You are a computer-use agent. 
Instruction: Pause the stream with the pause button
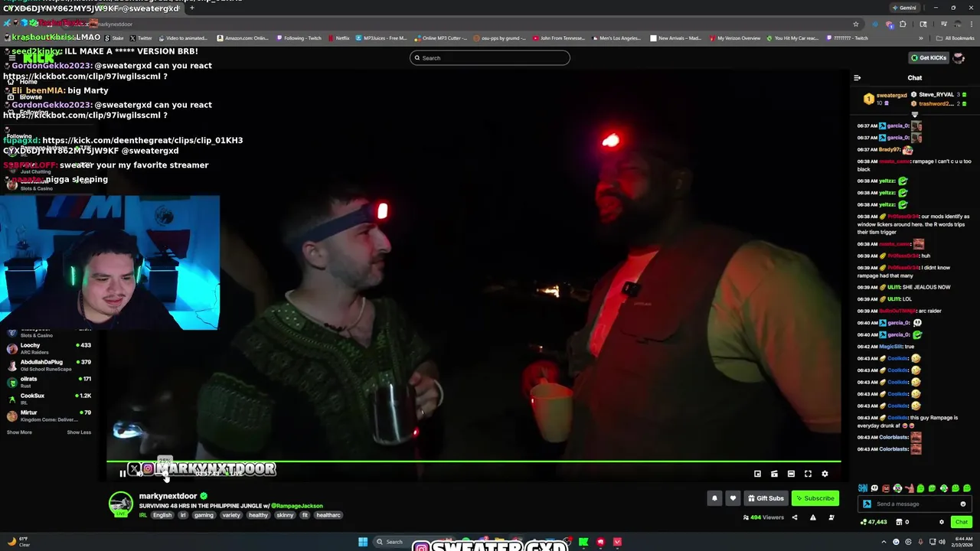(122, 474)
